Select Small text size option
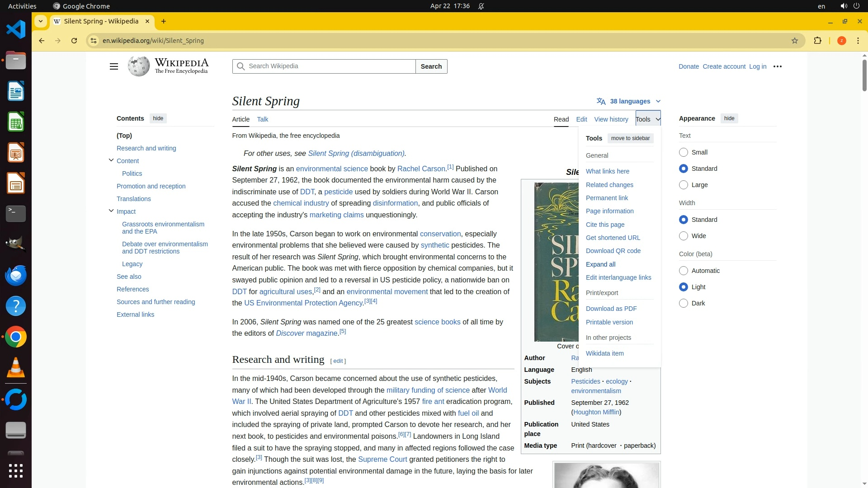868x488 pixels. click(x=684, y=152)
